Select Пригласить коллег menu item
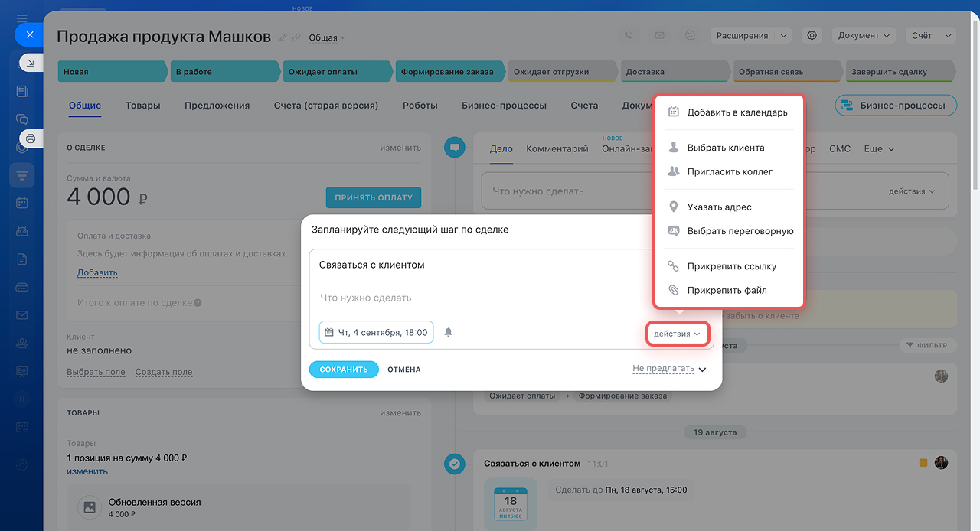The height and width of the screenshot is (531, 980). pyautogui.click(x=728, y=172)
